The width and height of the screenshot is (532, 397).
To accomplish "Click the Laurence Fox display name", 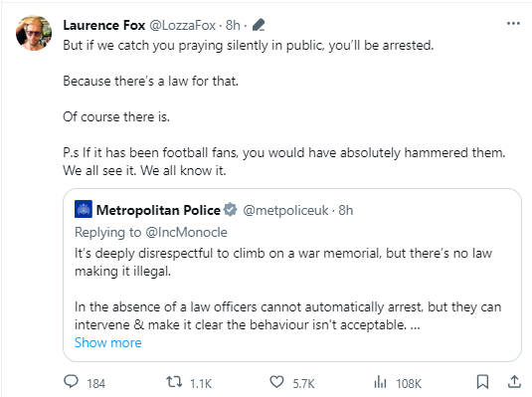I will tap(104, 26).
